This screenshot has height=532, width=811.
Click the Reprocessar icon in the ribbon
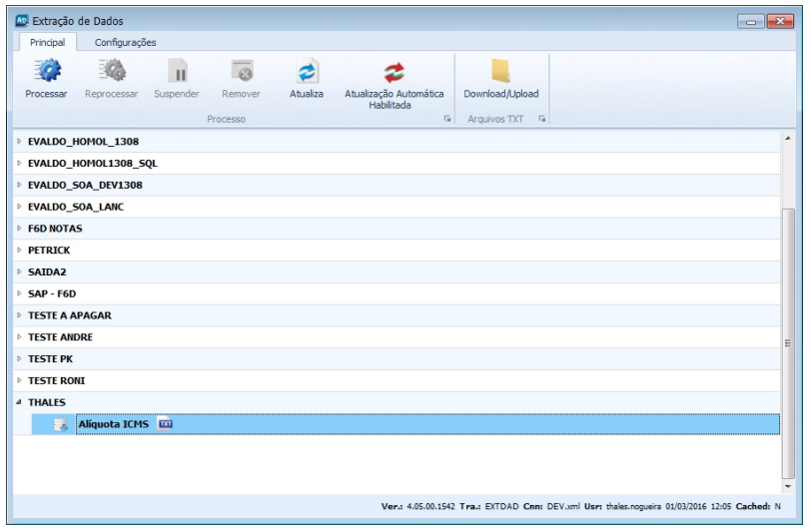point(111,71)
